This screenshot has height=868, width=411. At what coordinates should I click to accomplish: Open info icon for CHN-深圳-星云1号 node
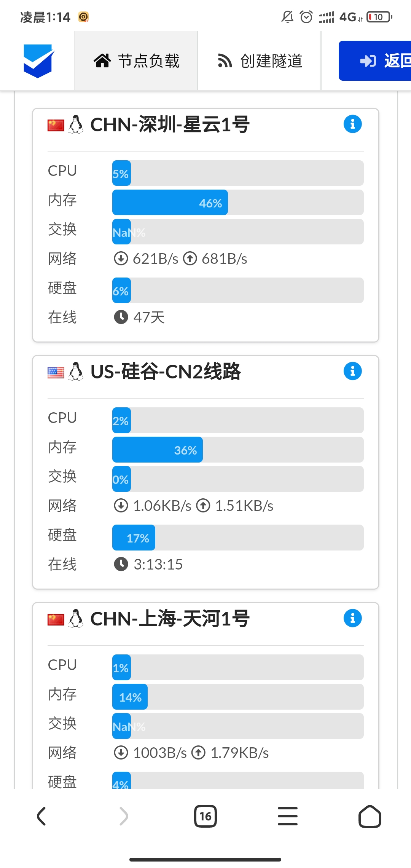[x=352, y=124]
